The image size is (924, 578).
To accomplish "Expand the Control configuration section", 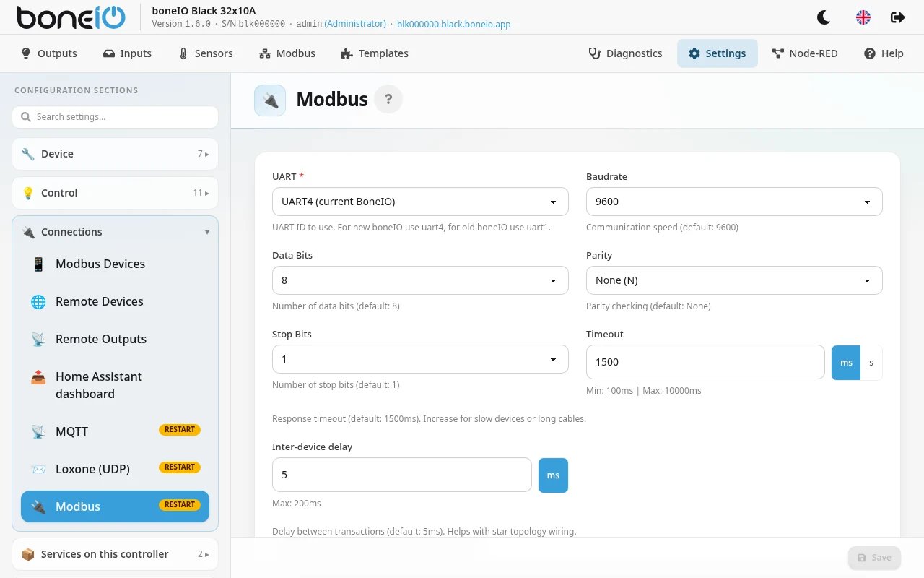I will tap(115, 193).
